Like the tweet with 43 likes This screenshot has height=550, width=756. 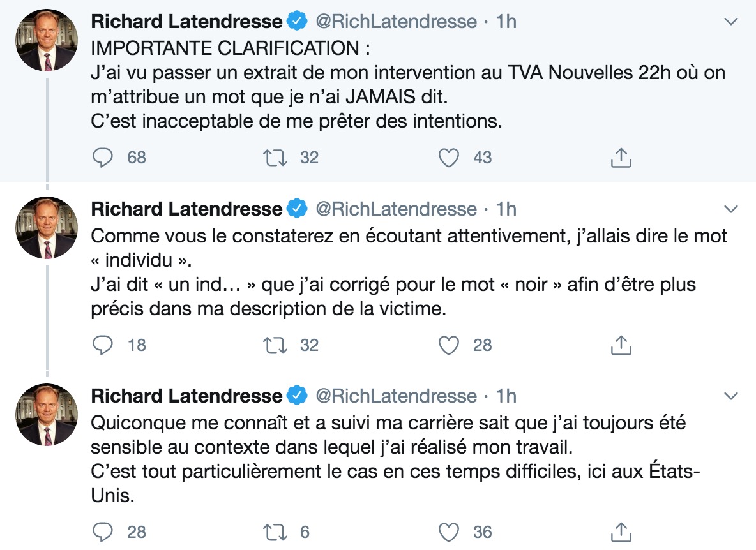pyautogui.click(x=448, y=158)
